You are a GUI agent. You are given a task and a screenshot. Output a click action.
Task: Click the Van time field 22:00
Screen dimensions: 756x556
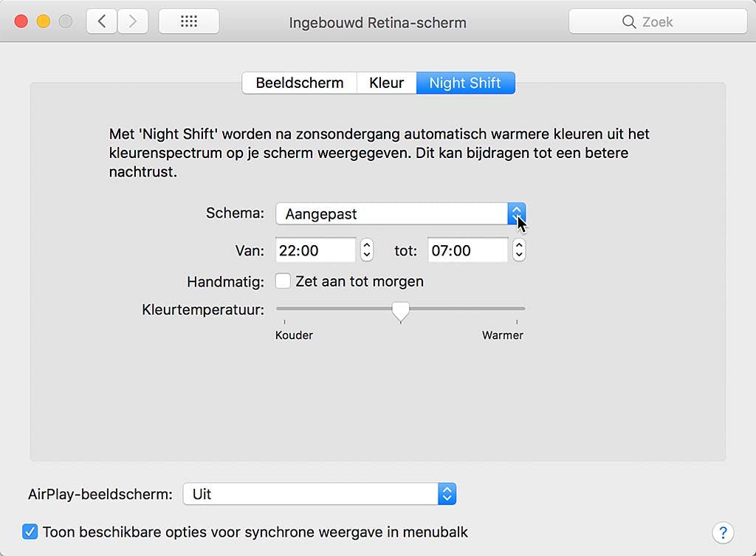point(316,250)
